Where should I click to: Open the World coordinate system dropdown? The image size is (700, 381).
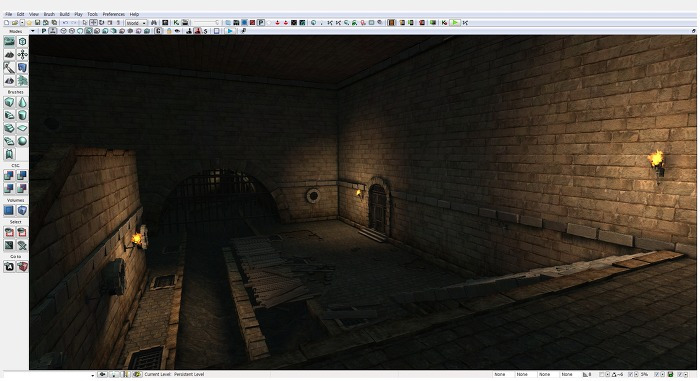pyautogui.click(x=136, y=23)
